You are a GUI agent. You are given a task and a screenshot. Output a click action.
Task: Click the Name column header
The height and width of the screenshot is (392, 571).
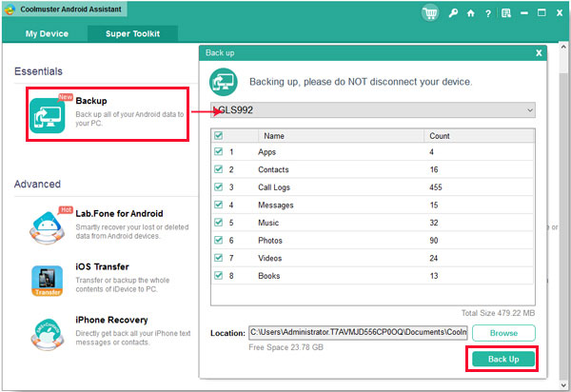coord(274,136)
